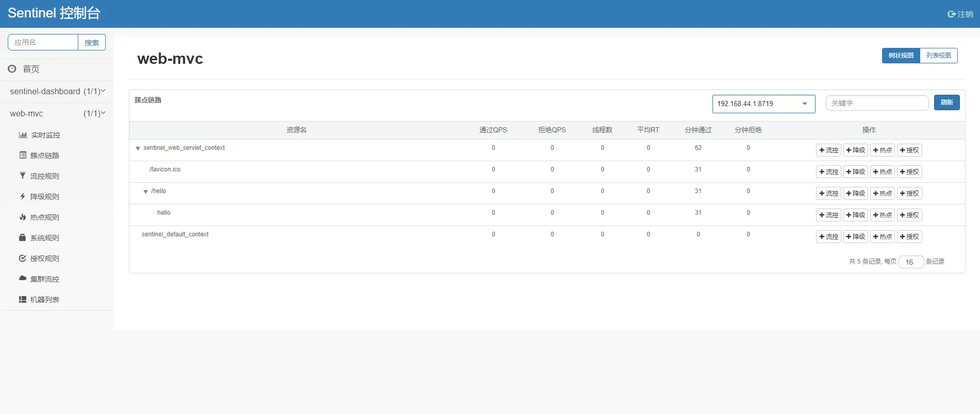The width and height of the screenshot is (980, 414).
Task: Switch to 列表视图 list view
Action: (x=939, y=56)
